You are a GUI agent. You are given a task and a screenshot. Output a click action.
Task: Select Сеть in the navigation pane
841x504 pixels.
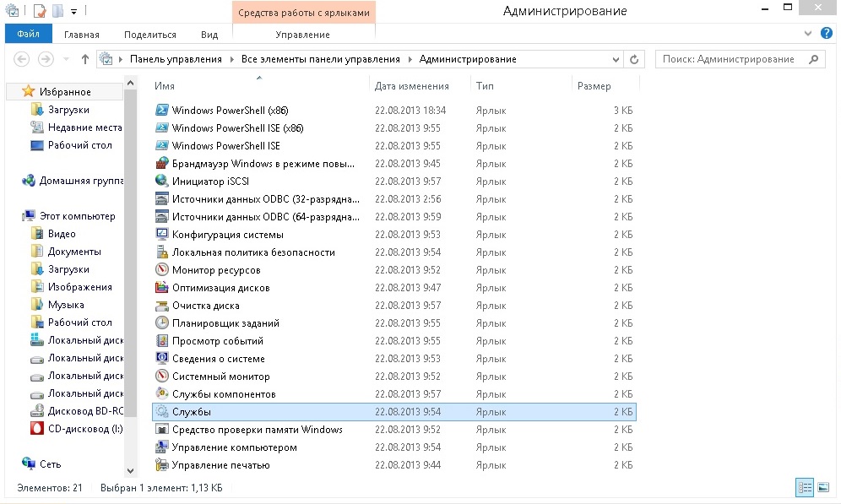click(x=50, y=464)
